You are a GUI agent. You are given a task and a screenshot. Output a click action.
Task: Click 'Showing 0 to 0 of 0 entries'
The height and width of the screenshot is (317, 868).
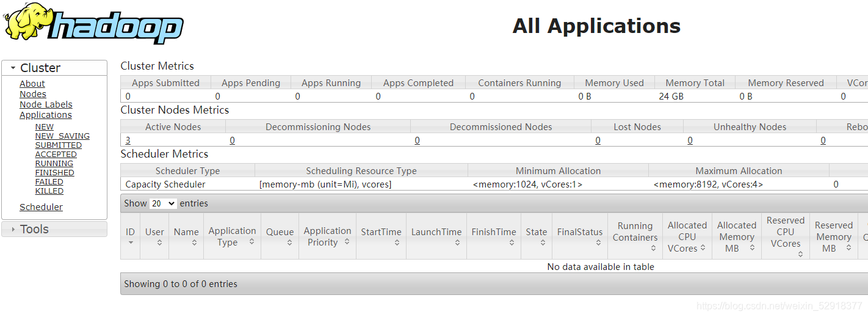[x=181, y=284]
